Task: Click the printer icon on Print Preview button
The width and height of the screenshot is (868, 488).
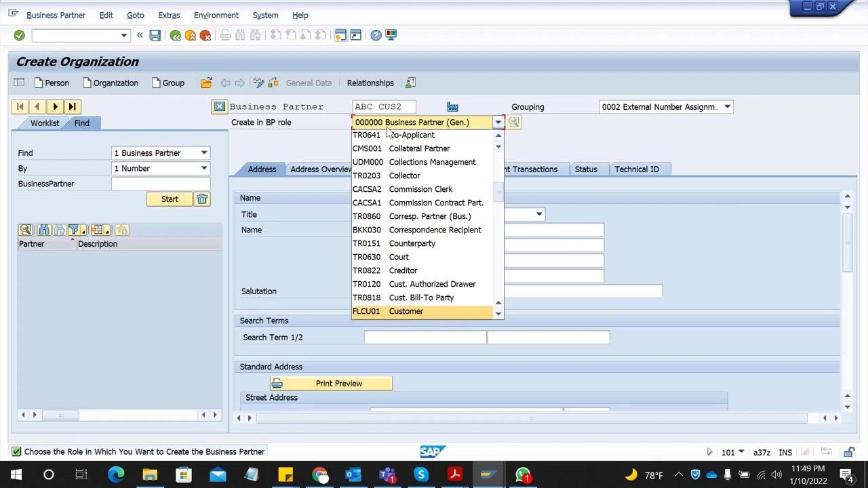Action: 277,384
